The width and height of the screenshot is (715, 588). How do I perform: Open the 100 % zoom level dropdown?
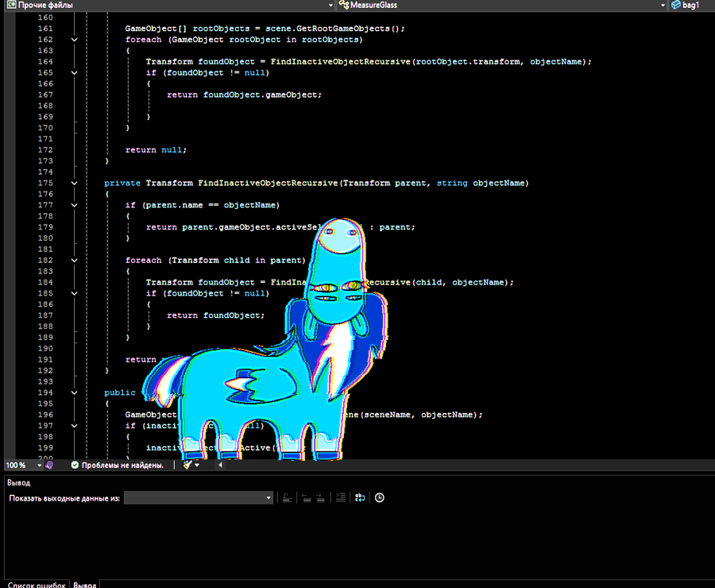point(39,466)
